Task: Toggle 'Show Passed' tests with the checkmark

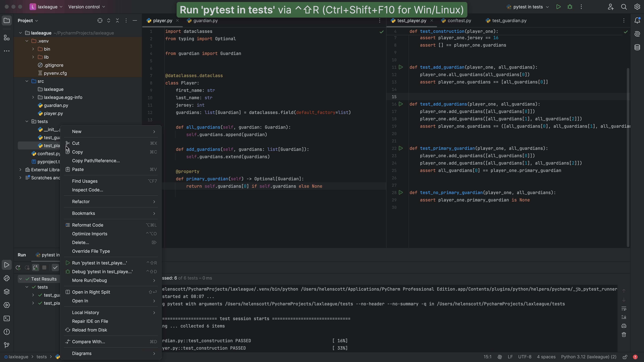Action: 55,267
